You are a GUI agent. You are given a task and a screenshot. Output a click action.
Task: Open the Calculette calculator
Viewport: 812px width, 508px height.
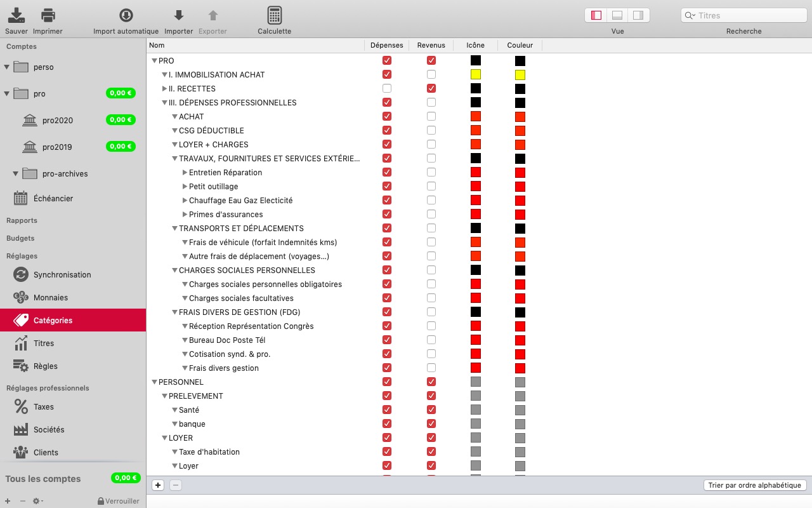(x=274, y=15)
